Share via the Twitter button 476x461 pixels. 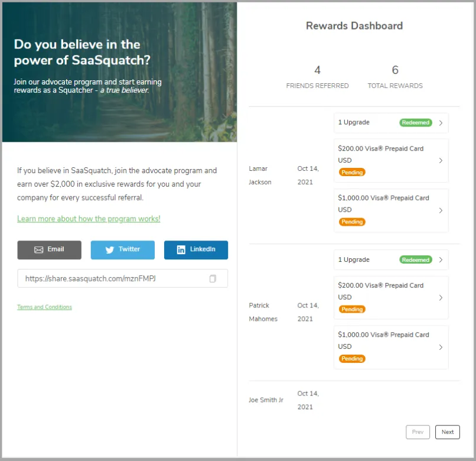(x=123, y=250)
